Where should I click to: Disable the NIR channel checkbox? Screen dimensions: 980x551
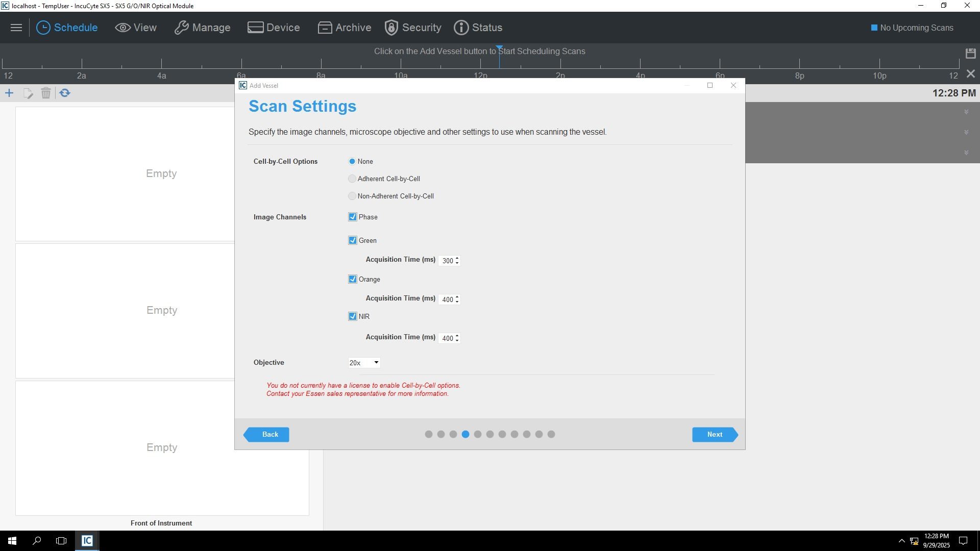pyautogui.click(x=353, y=316)
